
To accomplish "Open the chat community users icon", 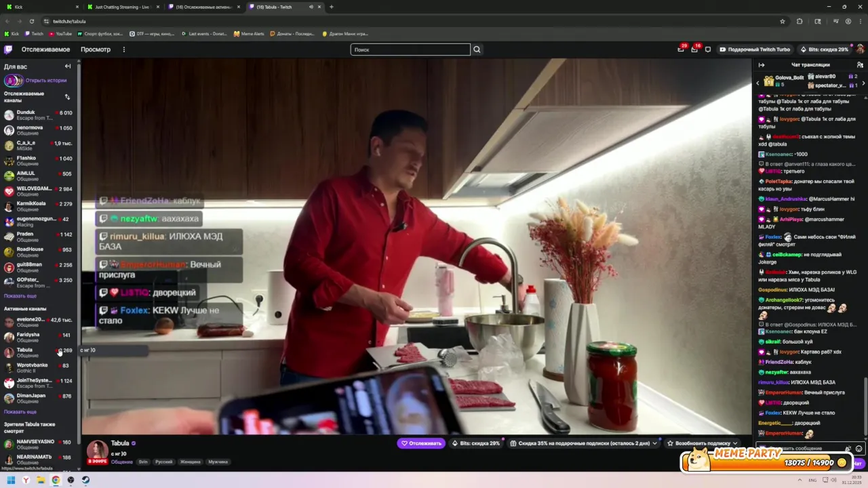I will click(x=860, y=65).
